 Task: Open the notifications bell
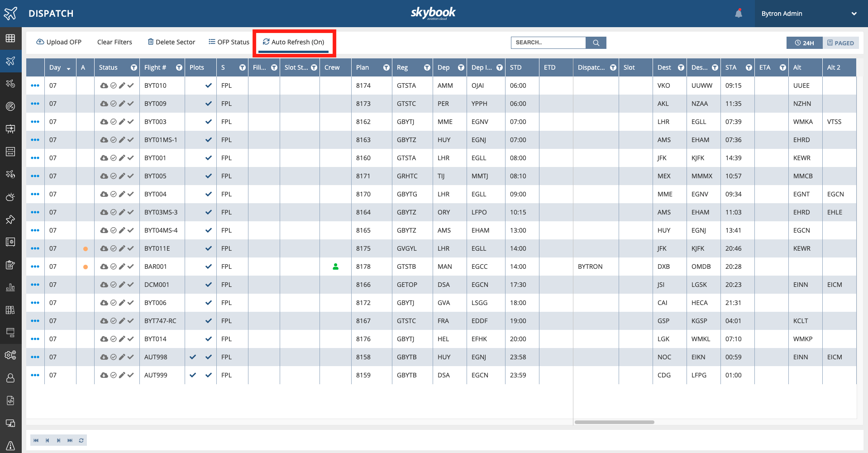click(739, 13)
